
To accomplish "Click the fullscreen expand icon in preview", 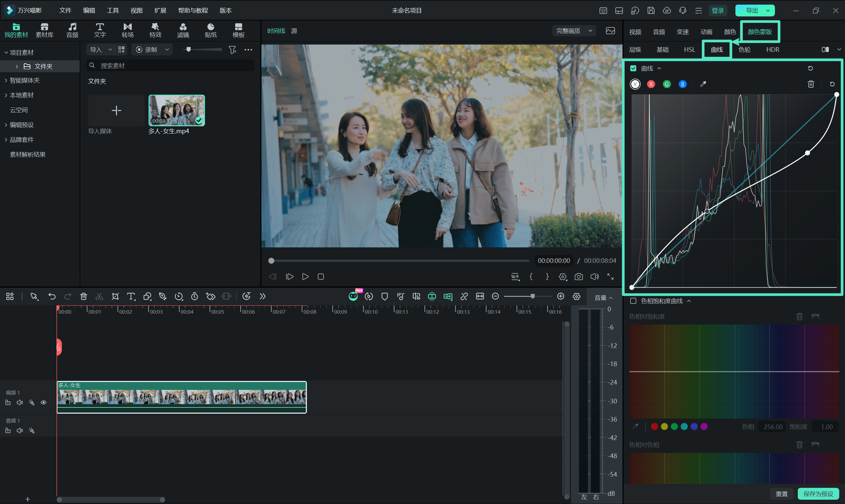I will coord(610,276).
